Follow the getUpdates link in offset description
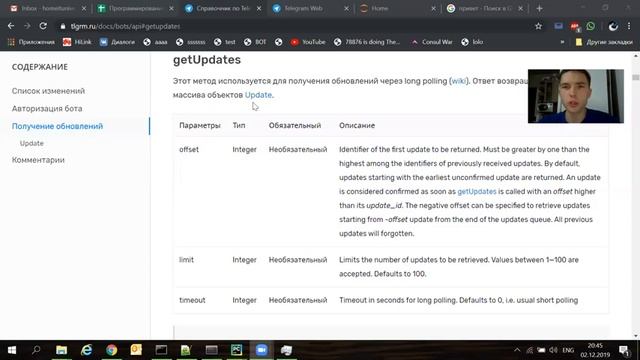This screenshot has height=360, width=640. tap(477, 191)
